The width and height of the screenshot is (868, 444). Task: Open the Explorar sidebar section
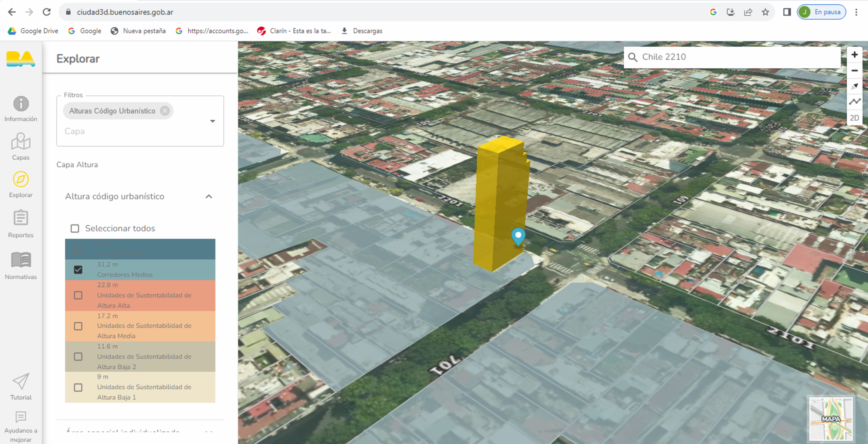(x=21, y=185)
